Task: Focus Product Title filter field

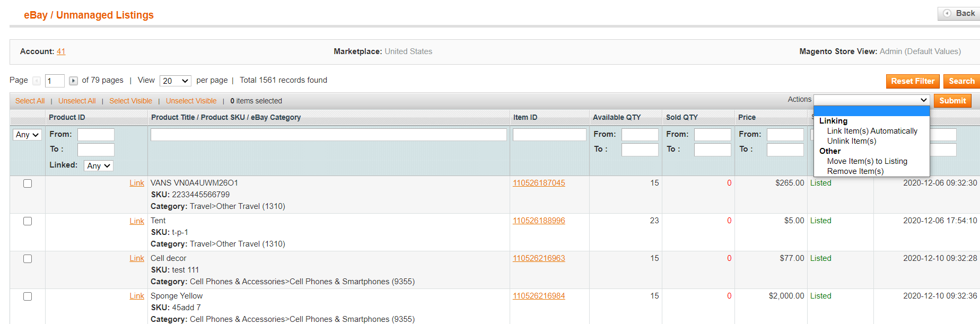Action: click(x=329, y=135)
